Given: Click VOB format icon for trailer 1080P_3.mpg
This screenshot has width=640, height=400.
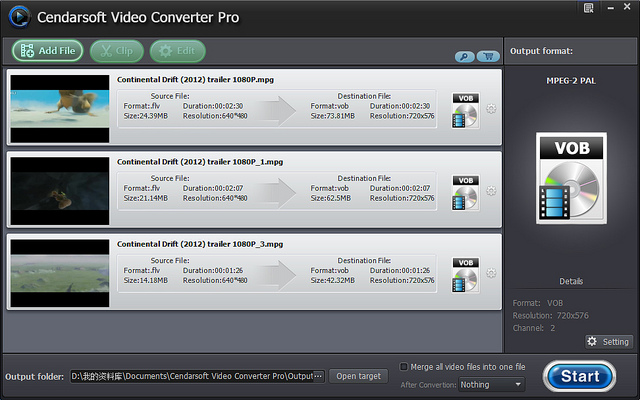Looking at the screenshot, I should pyautogui.click(x=465, y=275).
